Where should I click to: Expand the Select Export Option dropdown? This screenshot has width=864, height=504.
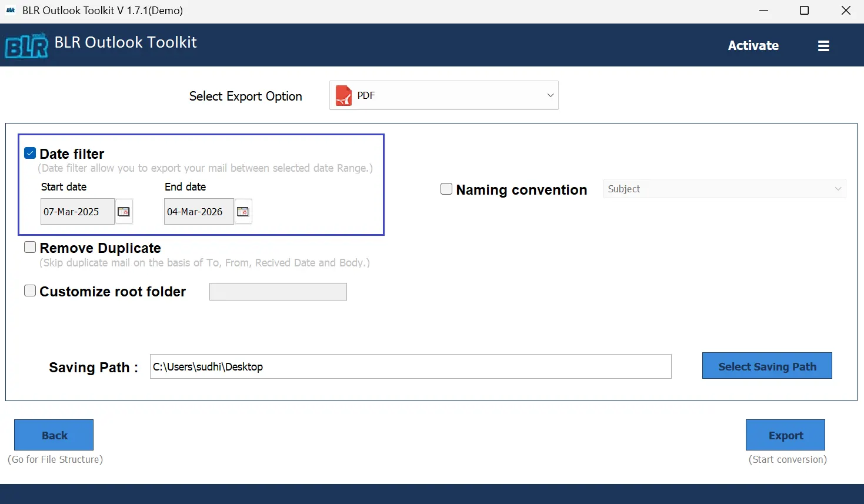(550, 95)
